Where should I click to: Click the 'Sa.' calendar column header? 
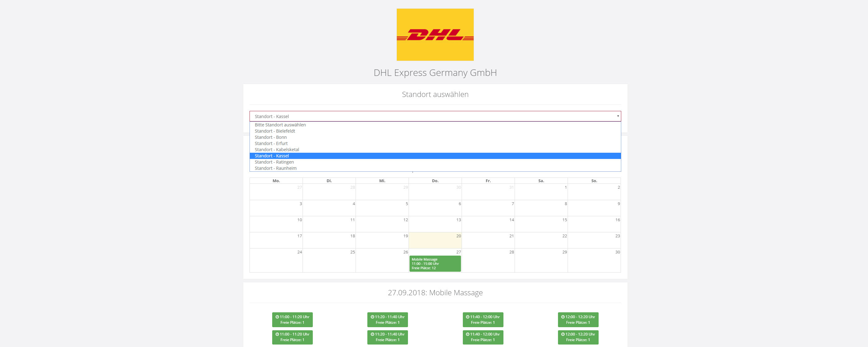tap(541, 181)
